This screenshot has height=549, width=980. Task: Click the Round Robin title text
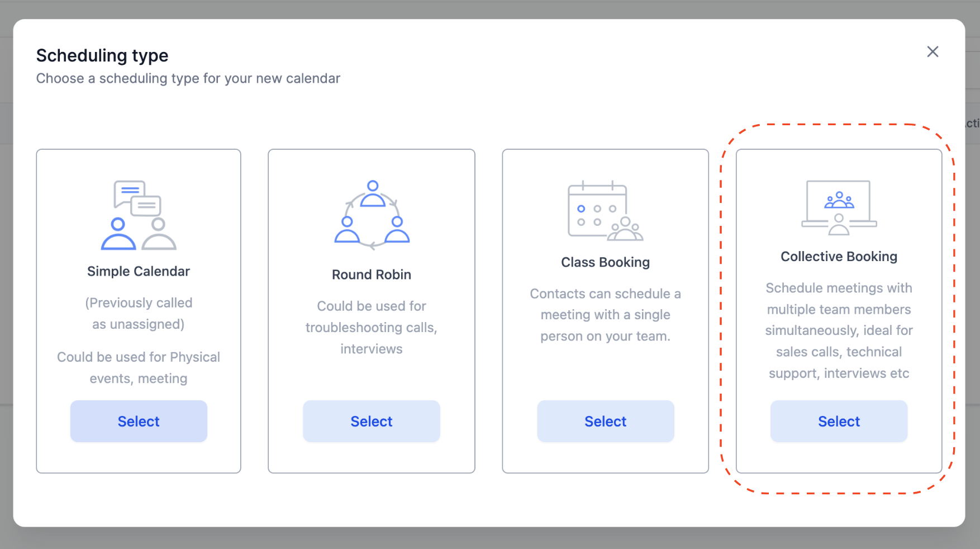[372, 274]
